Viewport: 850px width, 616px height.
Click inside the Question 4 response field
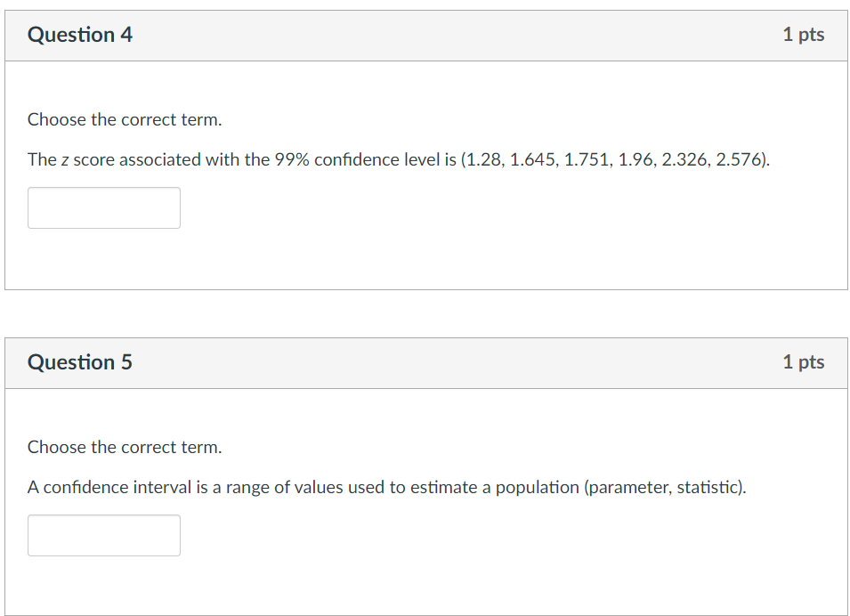pyautogui.click(x=103, y=207)
